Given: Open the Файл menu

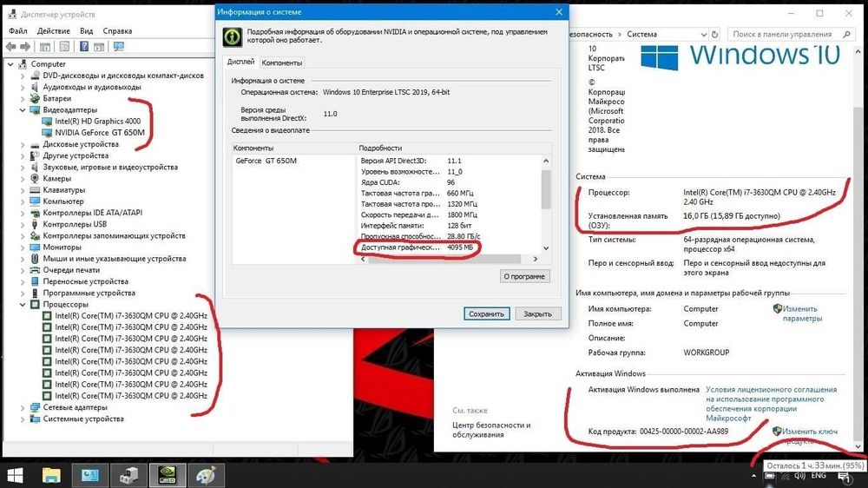Looking at the screenshot, I should point(17,31).
